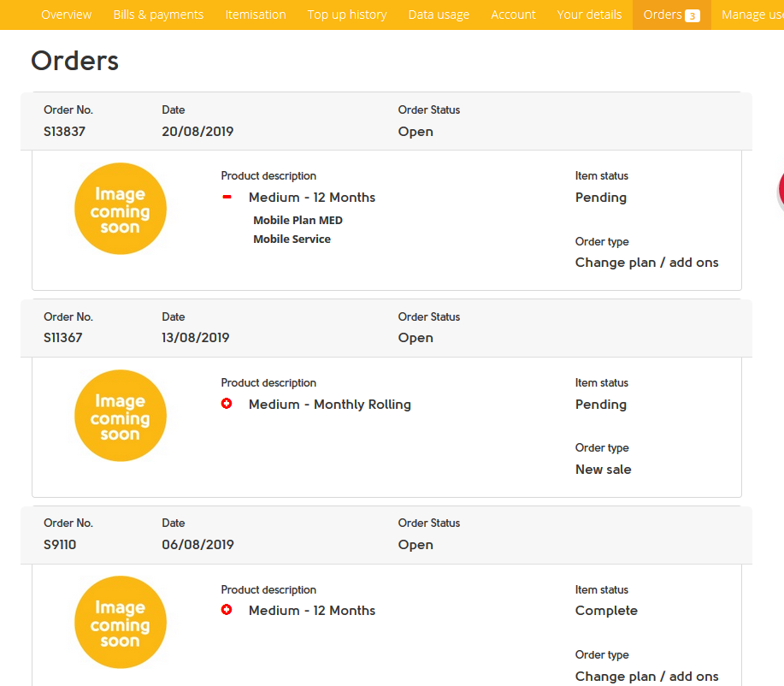Click the placeholder image for order S11367

click(x=120, y=416)
